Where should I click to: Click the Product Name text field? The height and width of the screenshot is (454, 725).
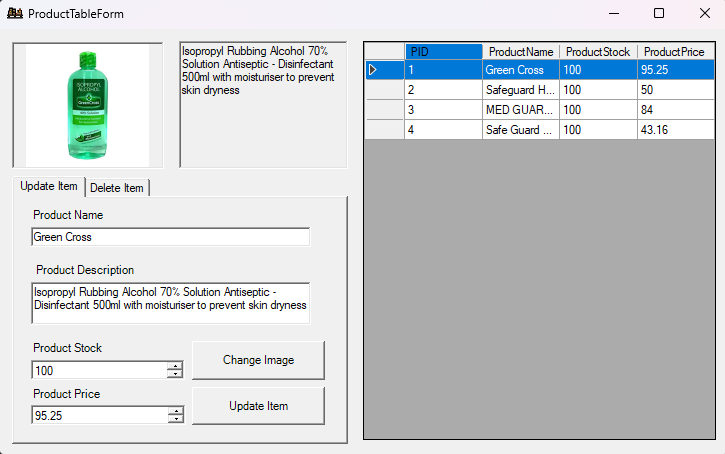coord(170,237)
